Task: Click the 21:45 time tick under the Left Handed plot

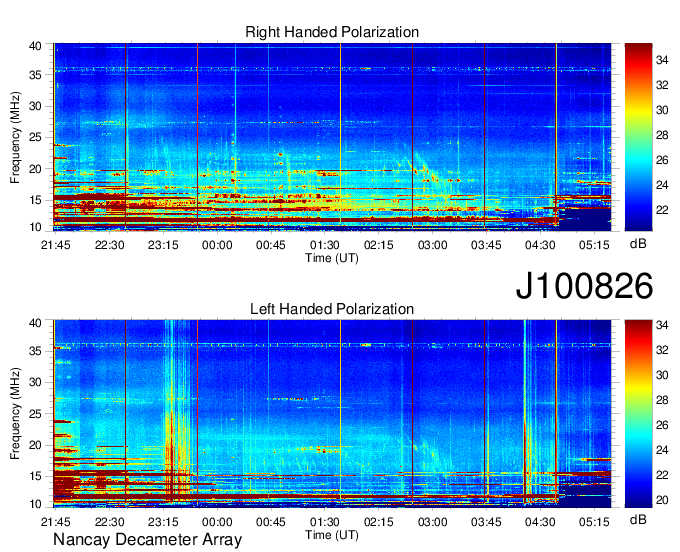Action: [56, 522]
